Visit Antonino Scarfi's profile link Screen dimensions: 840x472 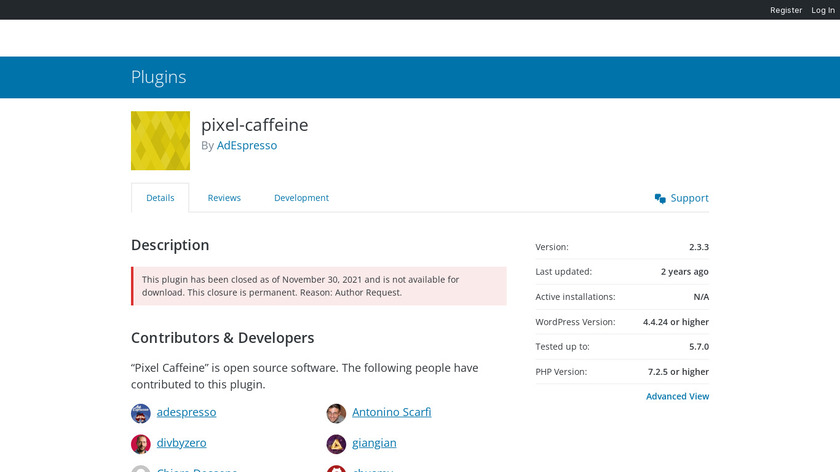tap(392, 412)
